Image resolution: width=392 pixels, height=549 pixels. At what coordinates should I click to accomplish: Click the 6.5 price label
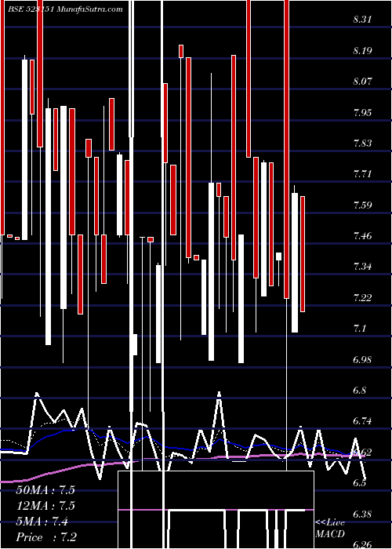pos(359,484)
